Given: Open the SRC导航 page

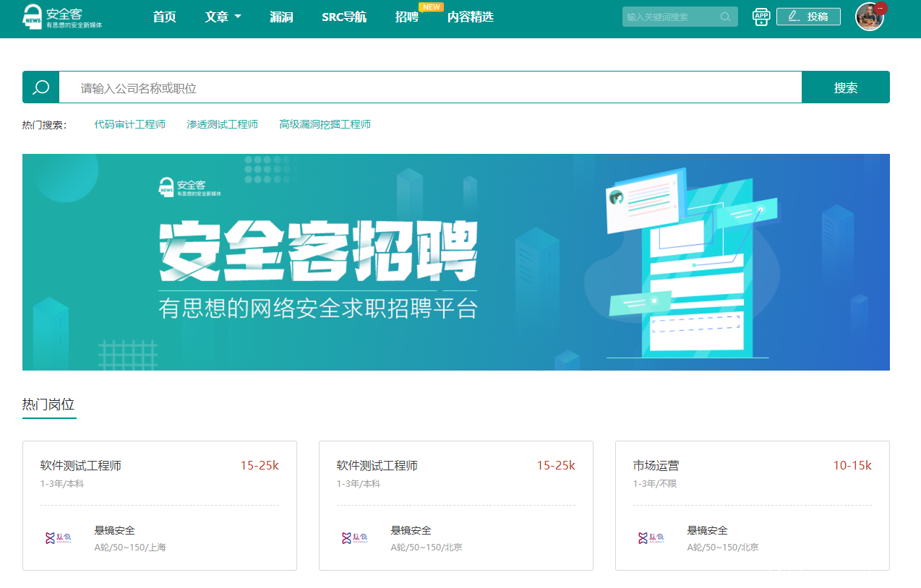Looking at the screenshot, I should 344,17.
